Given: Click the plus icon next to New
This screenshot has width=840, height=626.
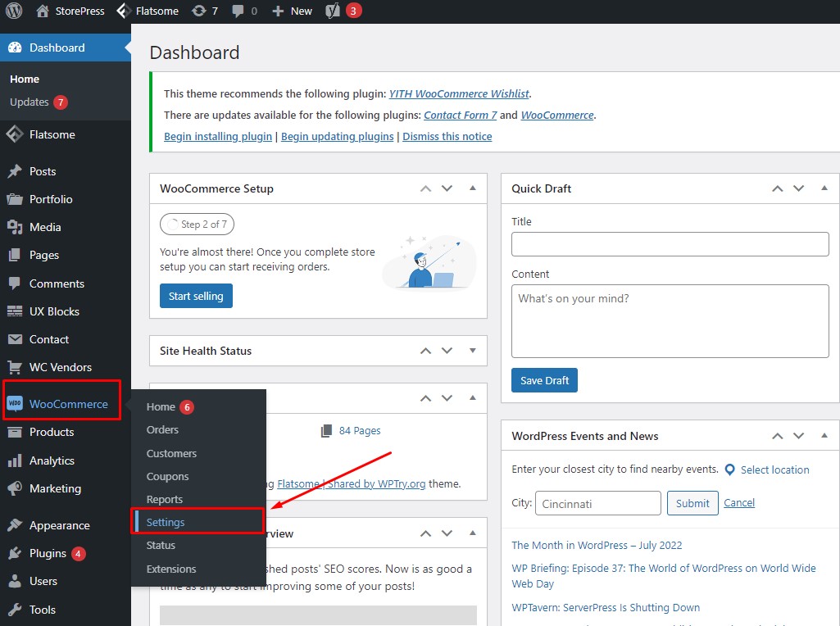Looking at the screenshot, I should [278, 11].
